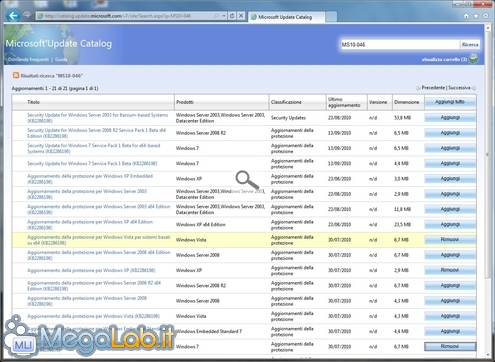
Task: Open the Domande frequenti link
Action: point(28,59)
